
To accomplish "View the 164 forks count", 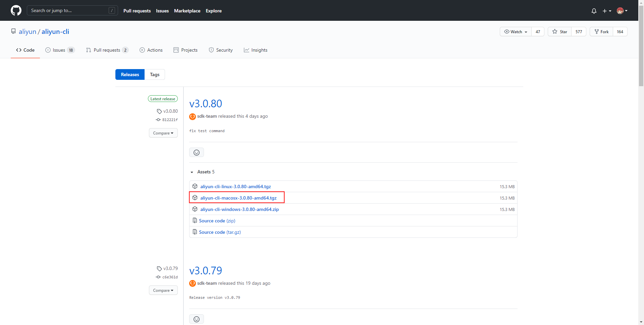I will coord(620,32).
